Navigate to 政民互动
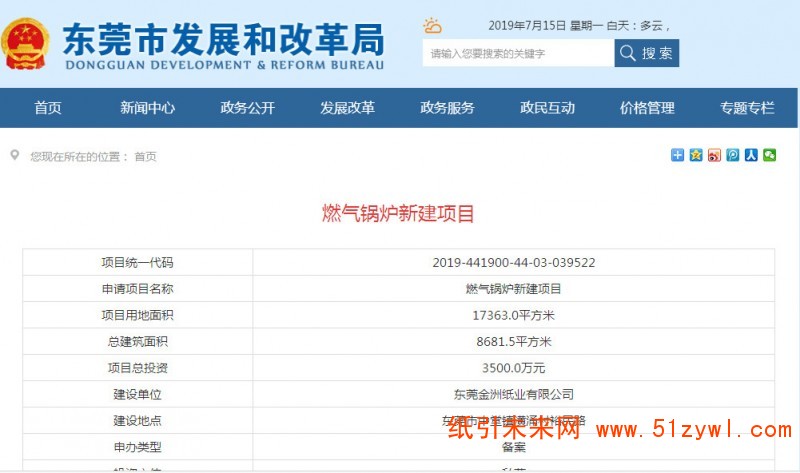This screenshot has width=800, height=473. click(548, 108)
